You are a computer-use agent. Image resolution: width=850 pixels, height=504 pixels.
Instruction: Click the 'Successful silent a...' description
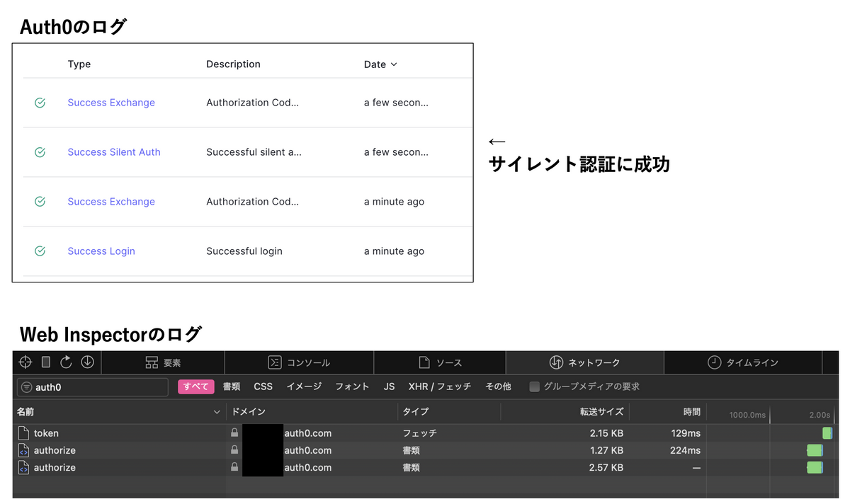[x=254, y=152]
